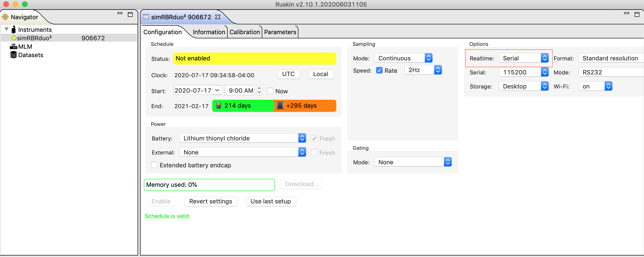Check Extended battery endcap option
The height and width of the screenshot is (257, 644).
pyautogui.click(x=155, y=165)
